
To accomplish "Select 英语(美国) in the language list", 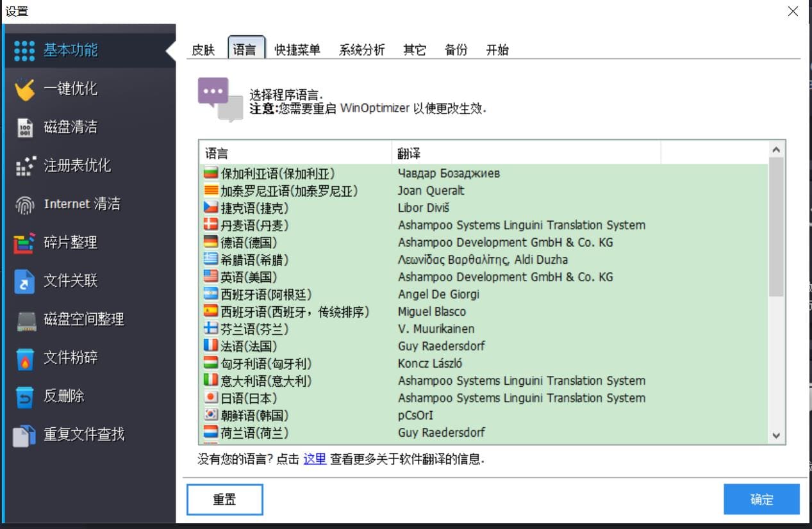I will pyautogui.click(x=249, y=277).
